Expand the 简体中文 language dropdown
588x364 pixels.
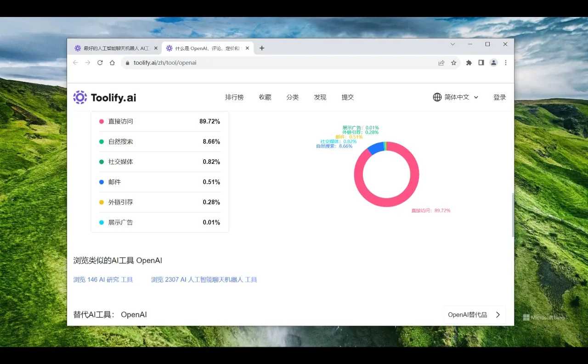(476, 97)
